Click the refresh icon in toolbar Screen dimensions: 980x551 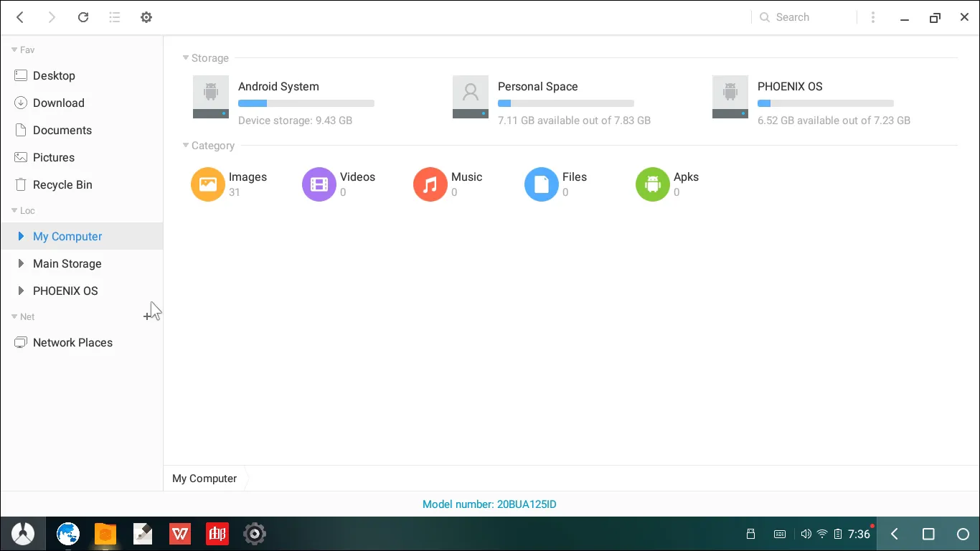83,17
